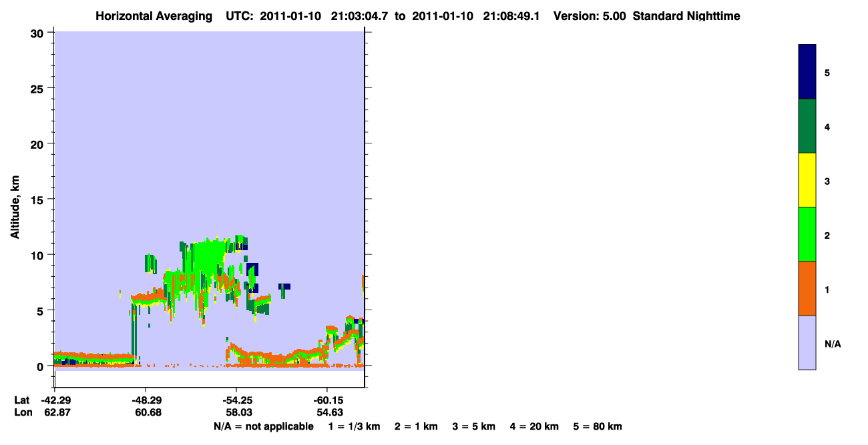Click legend text '2 = 1 km'
The width and height of the screenshot is (868, 445).
(416, 426)
